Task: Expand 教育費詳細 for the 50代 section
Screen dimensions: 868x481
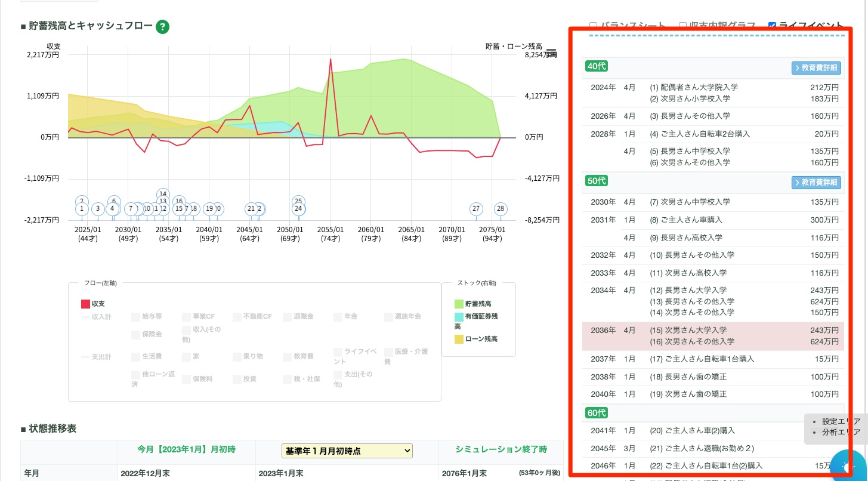Action: (x=816, y=182)
